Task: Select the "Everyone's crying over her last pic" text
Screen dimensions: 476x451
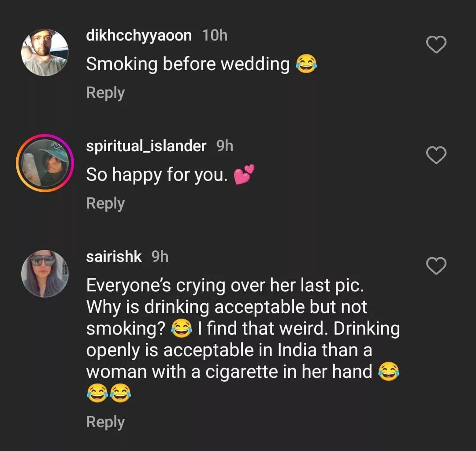Action: pyautogui.click(x=225, y=286)
